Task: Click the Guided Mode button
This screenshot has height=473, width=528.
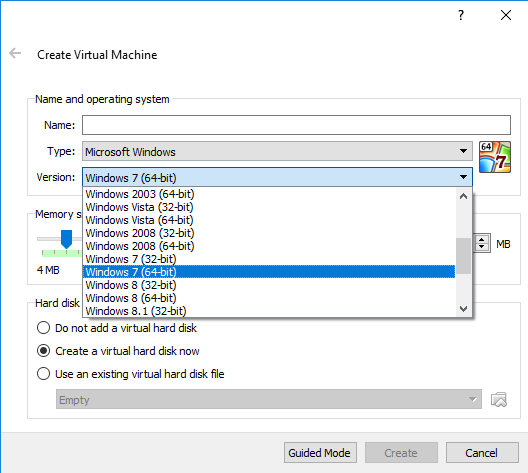Action: click(x=320, y=453)
